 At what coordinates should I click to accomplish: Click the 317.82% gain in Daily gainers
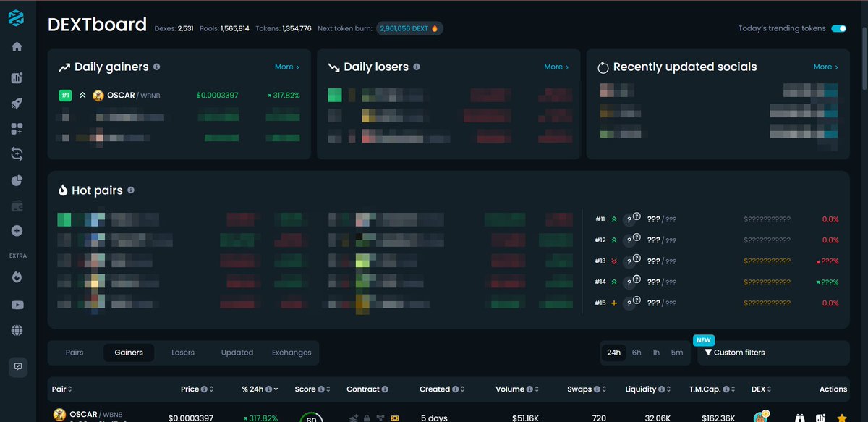click(284, 96)
